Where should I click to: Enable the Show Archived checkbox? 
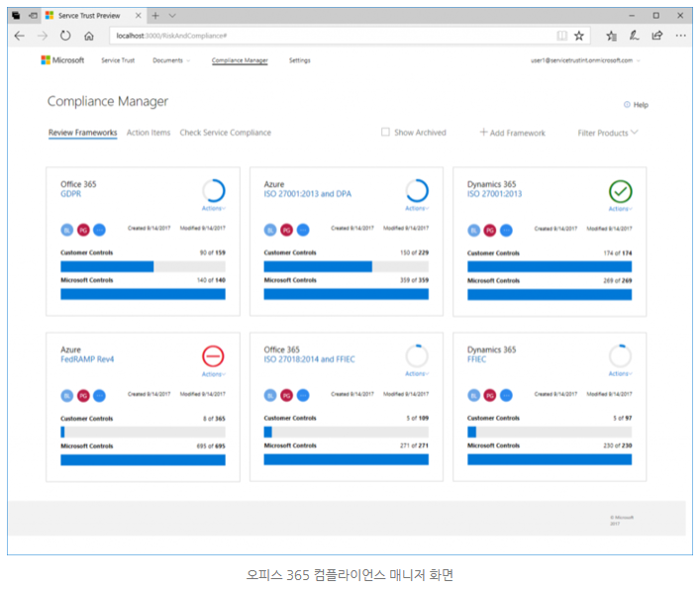coord(386,133)
